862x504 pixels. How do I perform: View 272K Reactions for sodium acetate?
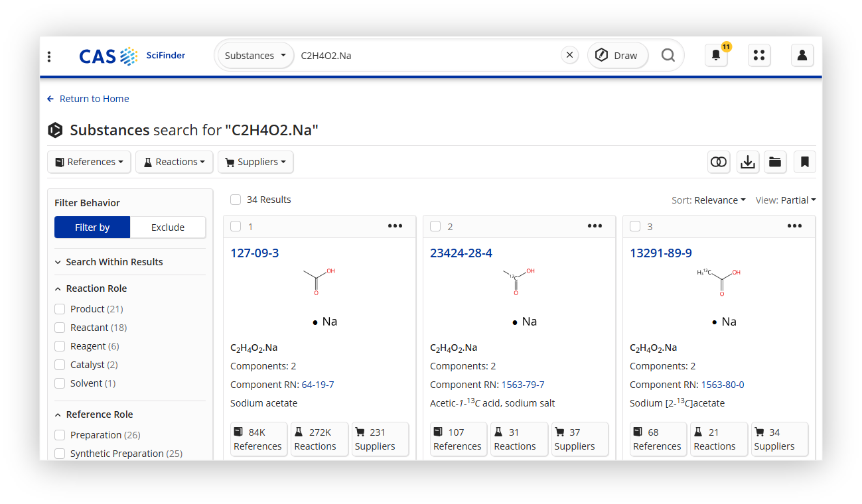tap(319, 439)
